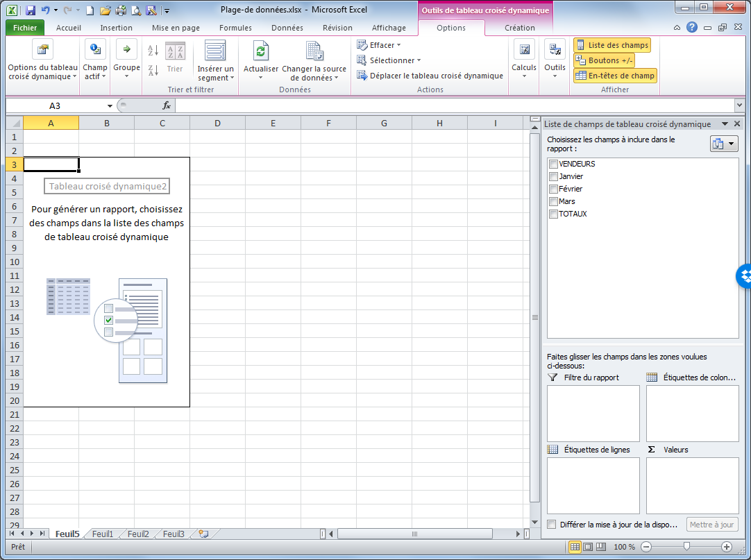Open the field list pane options arrow
Image resolution: width=751 pixels, height=560 pixels.
coord(725,124)
